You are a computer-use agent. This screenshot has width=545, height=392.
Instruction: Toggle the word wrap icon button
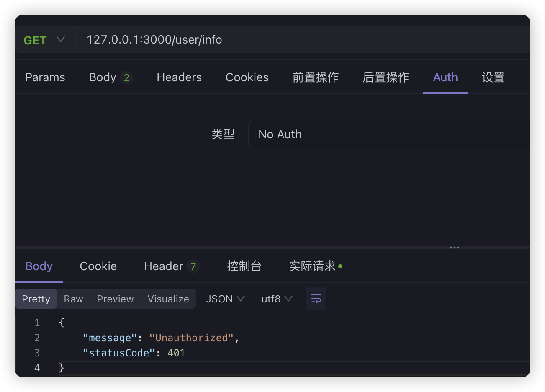point(316,299)
